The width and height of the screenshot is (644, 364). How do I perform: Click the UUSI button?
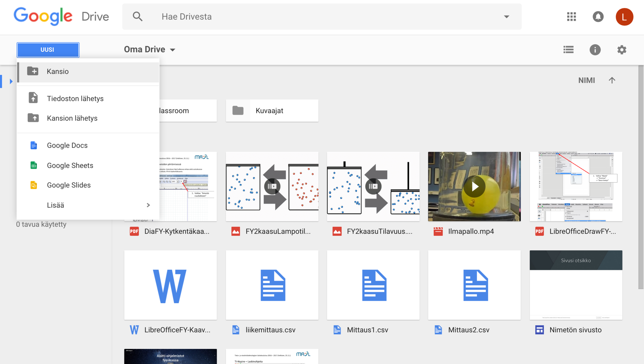tap(48, 50)
